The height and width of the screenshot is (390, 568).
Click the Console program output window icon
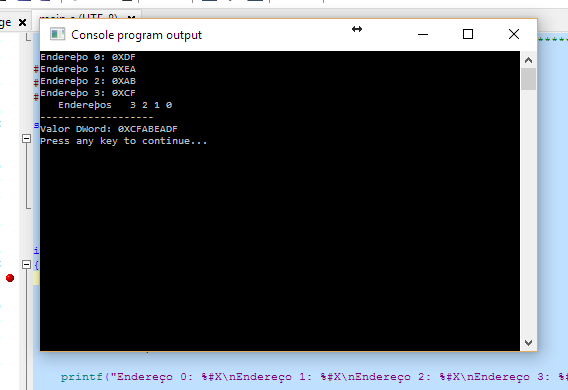57,34
